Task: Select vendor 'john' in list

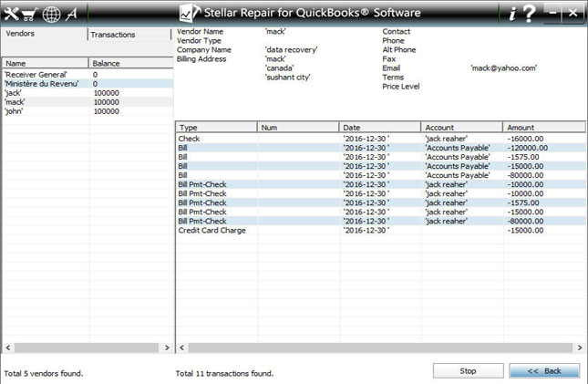Action: 88,111
